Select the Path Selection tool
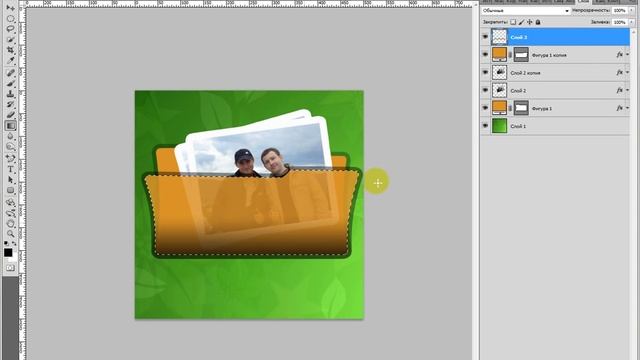 [10, 180]
